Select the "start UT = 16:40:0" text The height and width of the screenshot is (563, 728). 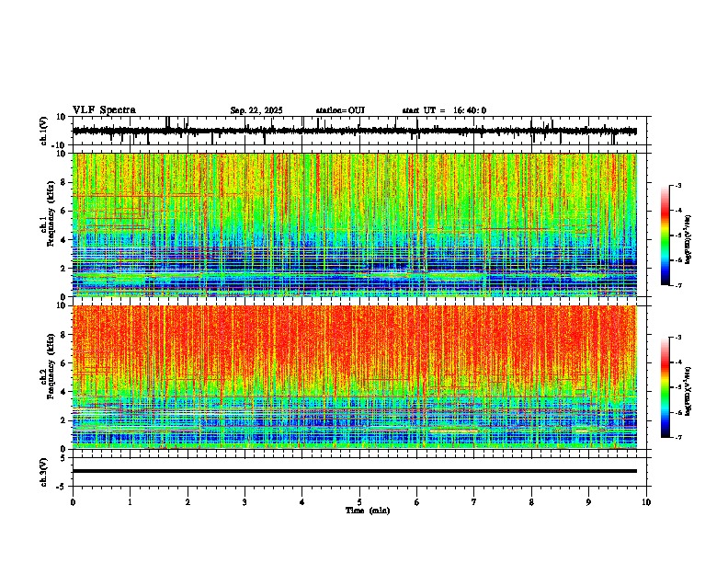click(444, 110)
